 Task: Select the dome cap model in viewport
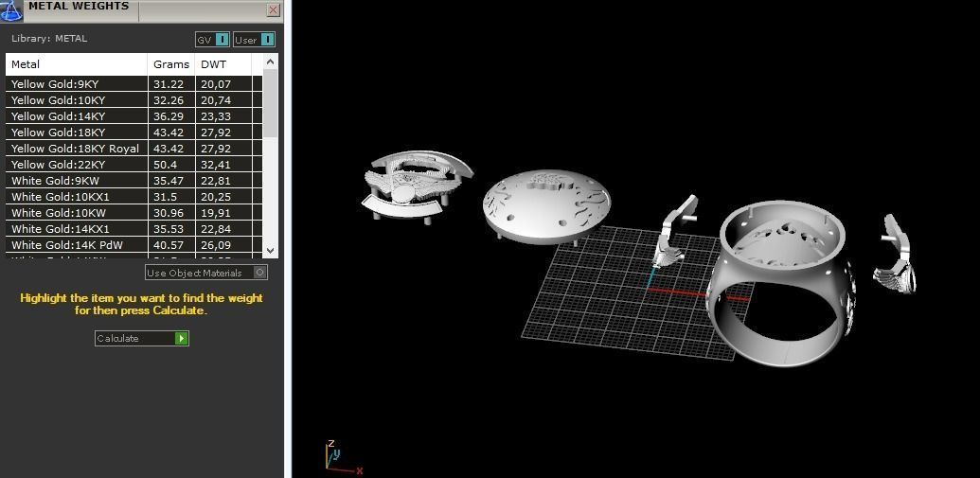(547, 206)
